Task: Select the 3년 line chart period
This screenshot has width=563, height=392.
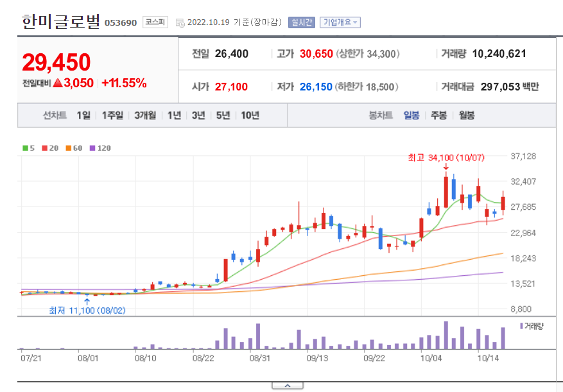Action: 198,115
